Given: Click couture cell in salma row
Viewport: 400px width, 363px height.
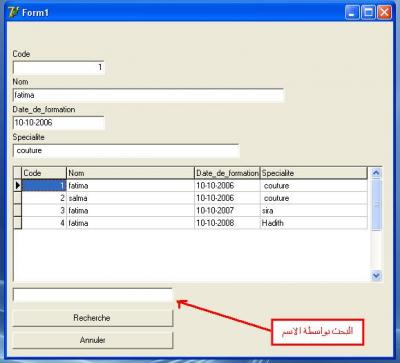Looking at the screenshot, I should point(314,198).
